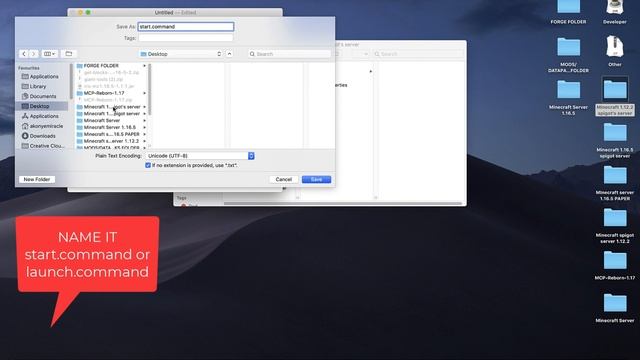The width and height of the screenshot is (640, 360).
Task: Select Documents in the sidebar
Action: pyautogui.click(x=43, y=96)
